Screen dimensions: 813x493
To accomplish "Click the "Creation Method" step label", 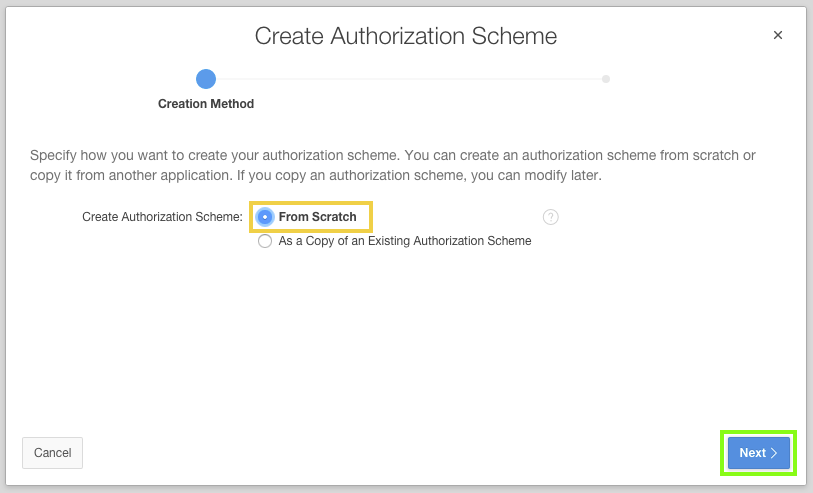I will pyautogui.click(x=206, y=104).
